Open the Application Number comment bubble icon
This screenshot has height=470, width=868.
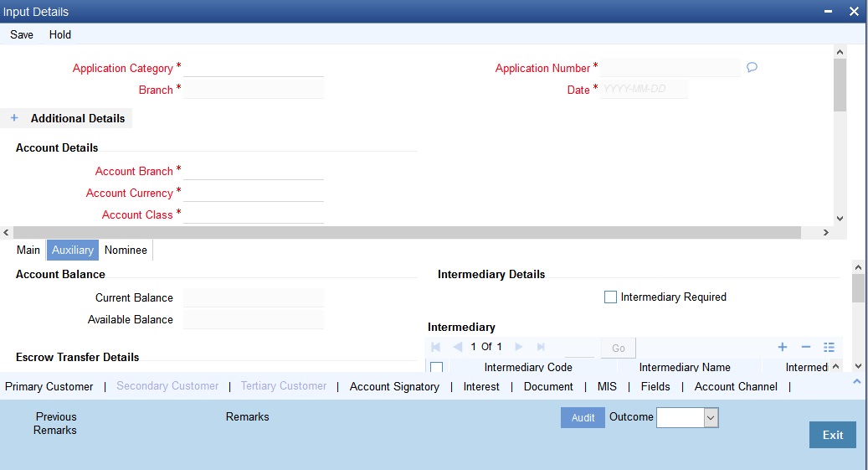click(752, 68)
